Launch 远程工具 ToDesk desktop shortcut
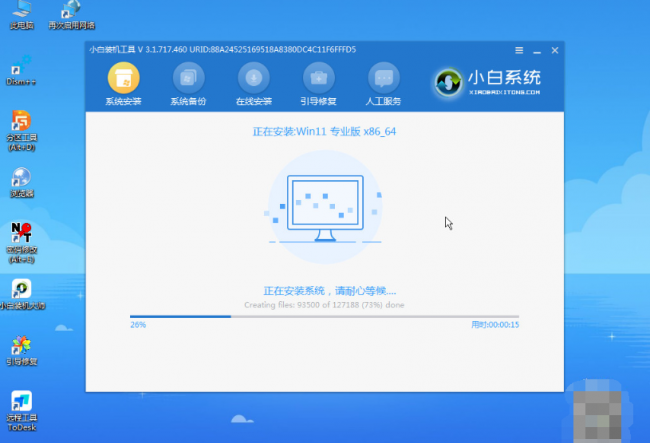Screen dimensions: 650x443 tap(22, 411)
